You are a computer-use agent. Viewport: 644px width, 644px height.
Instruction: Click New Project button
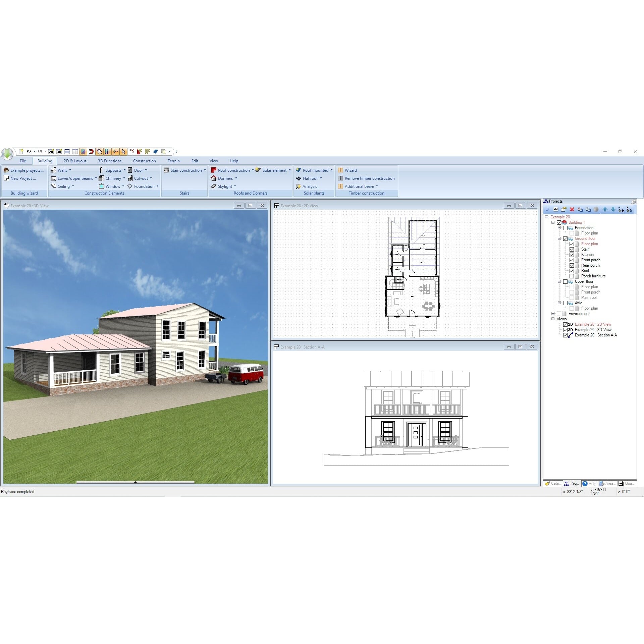point(22,179)
